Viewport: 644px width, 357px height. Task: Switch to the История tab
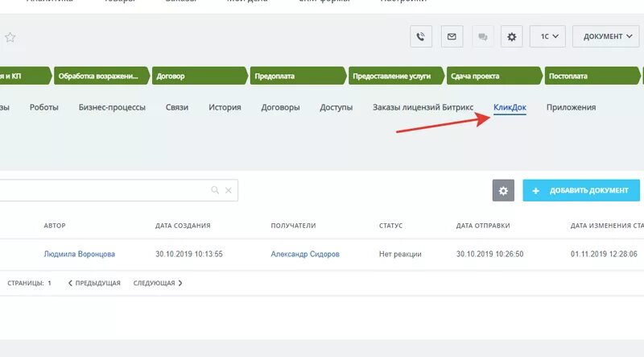225,107
